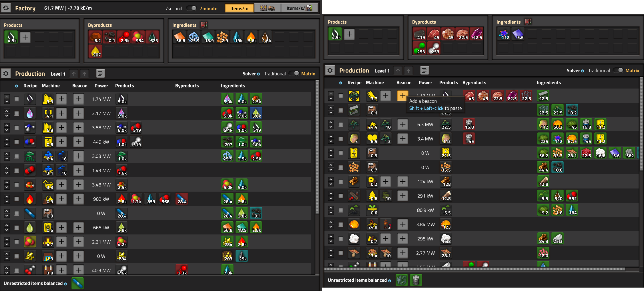
Task: Jump to top level in left Production
Action: (x=84, y=74)
